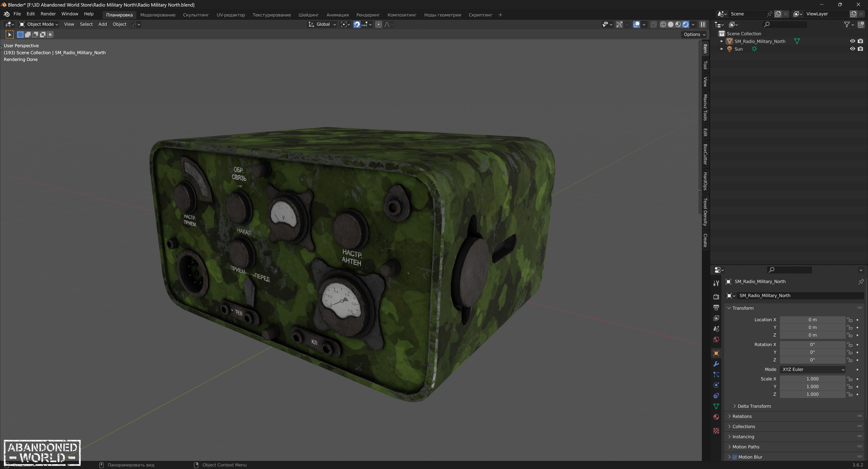
Task: Open the Texture properties checker tab
Action: [x=716, y=431]
